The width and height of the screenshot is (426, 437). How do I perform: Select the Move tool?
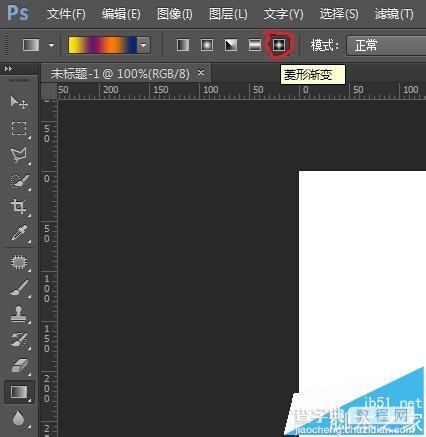tap(19, 102)
